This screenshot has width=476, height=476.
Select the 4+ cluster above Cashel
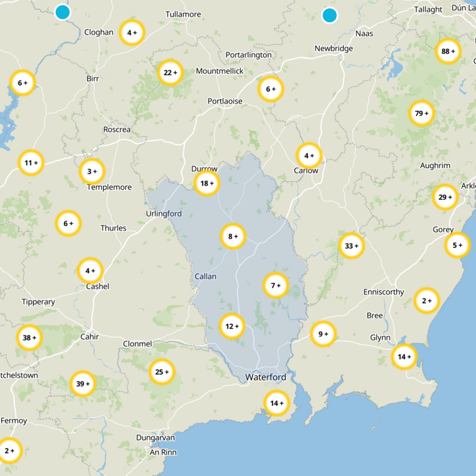pos(90,271)
